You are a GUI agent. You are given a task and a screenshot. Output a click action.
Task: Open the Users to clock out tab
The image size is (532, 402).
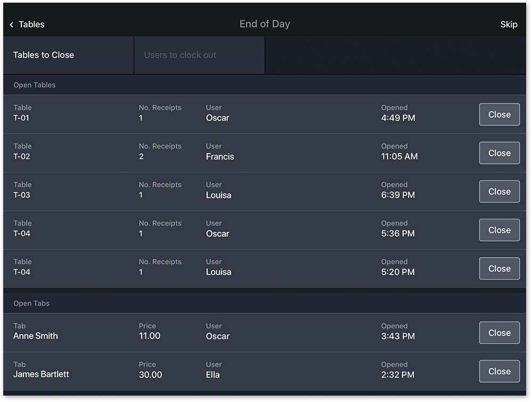point(180,55)
